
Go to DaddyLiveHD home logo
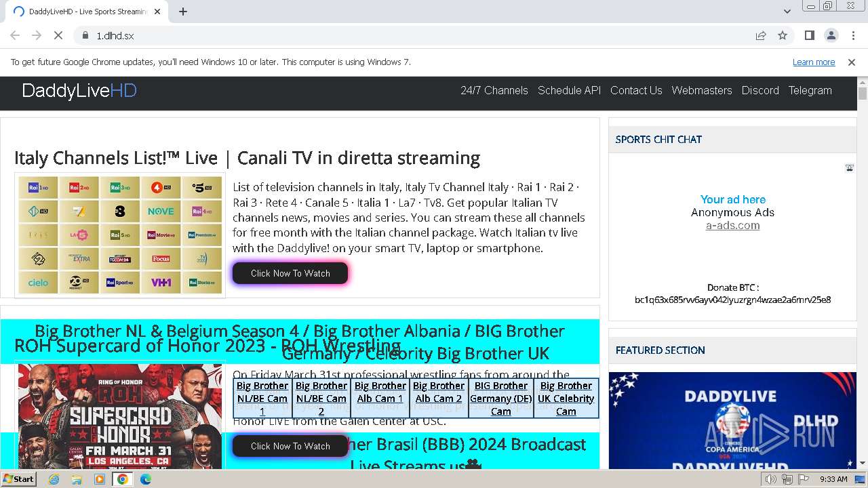point(79,91)
